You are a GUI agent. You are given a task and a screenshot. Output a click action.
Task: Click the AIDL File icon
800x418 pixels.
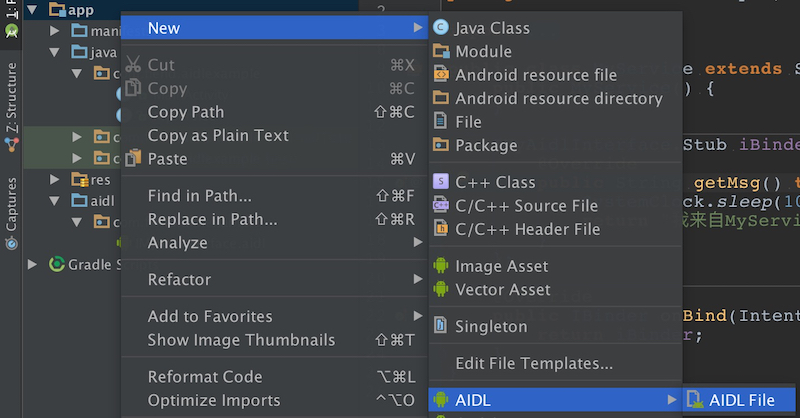[x=695, y=399]
